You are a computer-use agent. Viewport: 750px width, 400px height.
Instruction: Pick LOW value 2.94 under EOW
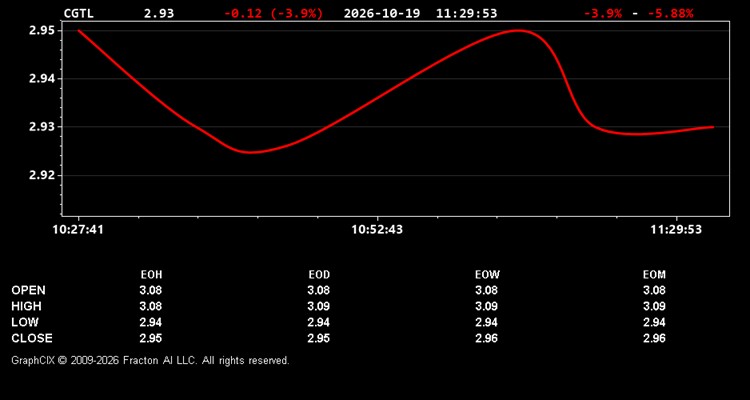tap(487, 322)
